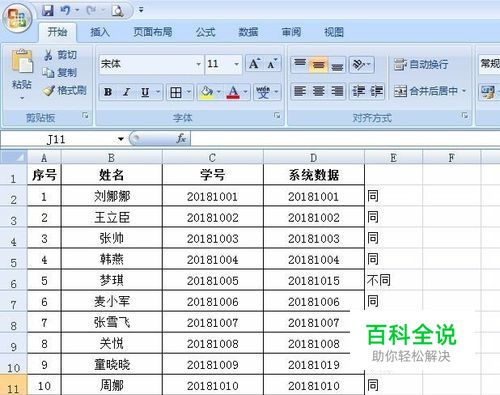Select the cell containing 20181015
Screen dimensions: 500x395
[313, 280]
